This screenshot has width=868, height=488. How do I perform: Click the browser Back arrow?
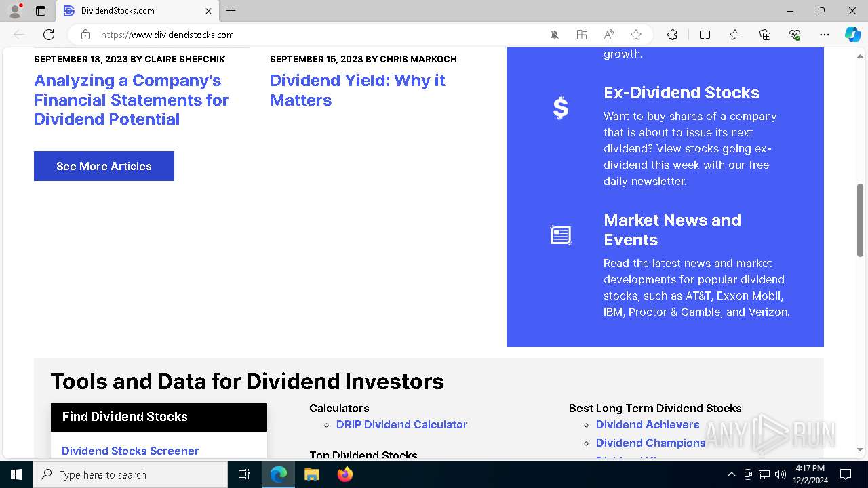point(19,35)
